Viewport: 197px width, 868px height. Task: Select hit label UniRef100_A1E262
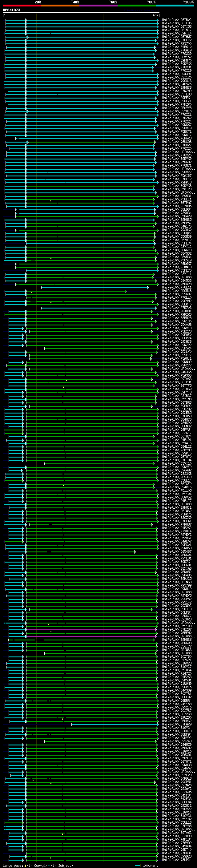point(177,528)
